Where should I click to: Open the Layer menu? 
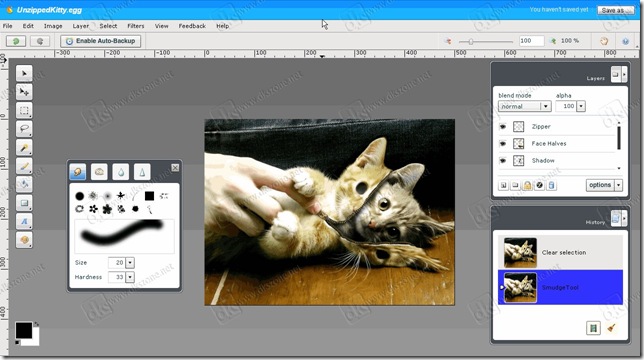[x=80, y=26]
